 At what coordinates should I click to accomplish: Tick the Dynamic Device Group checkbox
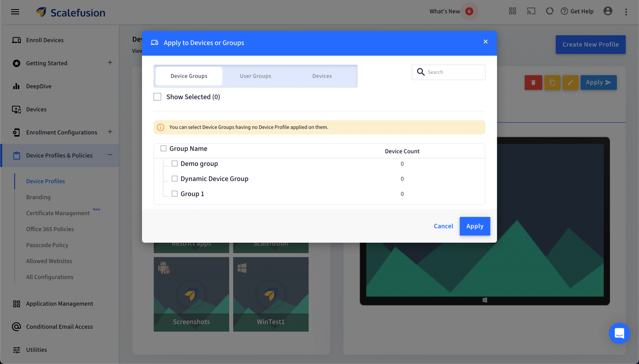point(175,179)
